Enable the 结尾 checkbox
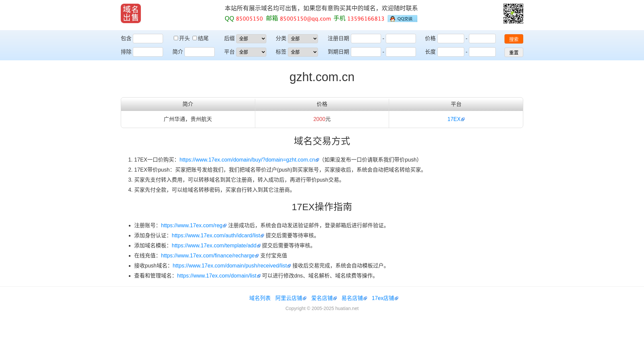Viewport: 644px width, 362px height. coord(195,38)
